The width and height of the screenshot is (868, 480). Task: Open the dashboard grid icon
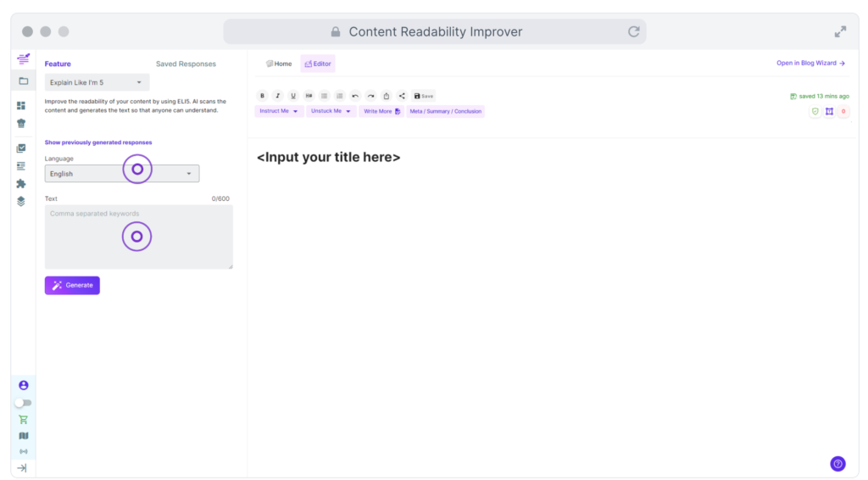point(21,105)
